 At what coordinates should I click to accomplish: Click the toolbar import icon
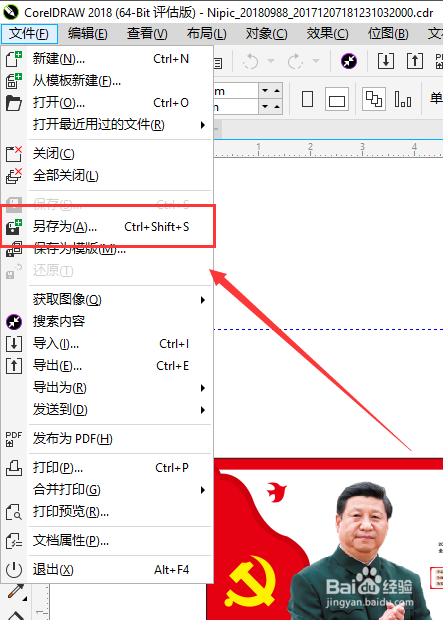coord(386,61)
